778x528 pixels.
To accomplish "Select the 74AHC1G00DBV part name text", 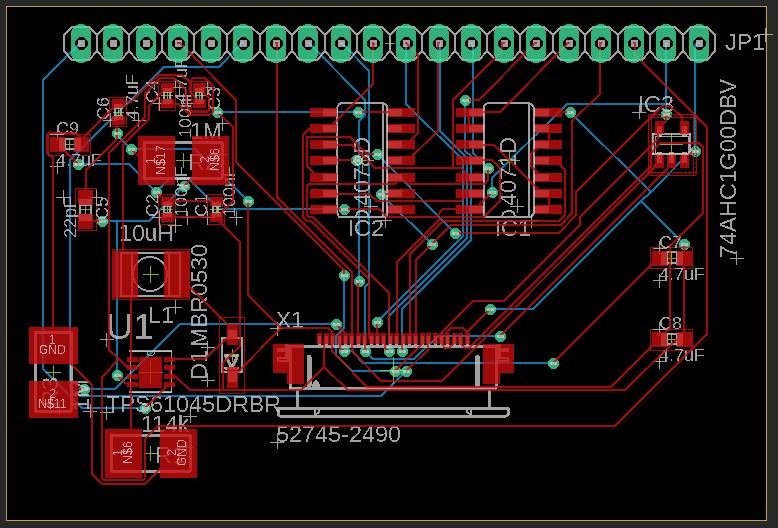I will (x=728, y=169).
